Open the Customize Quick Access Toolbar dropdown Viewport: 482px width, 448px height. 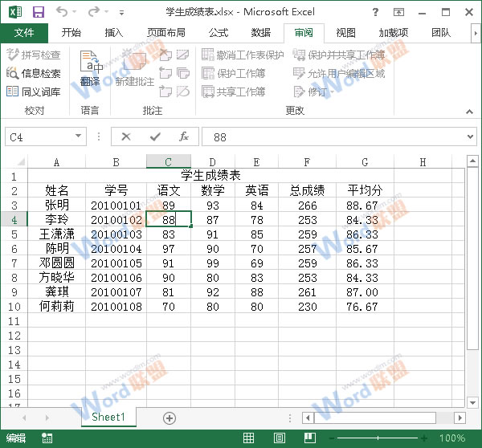point(121,14)
